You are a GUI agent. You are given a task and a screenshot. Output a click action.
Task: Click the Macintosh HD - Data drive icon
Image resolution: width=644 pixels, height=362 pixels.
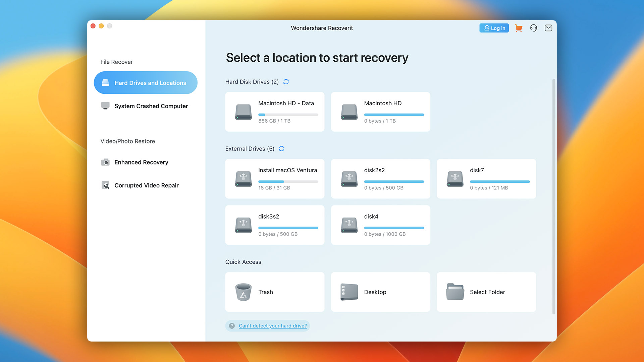[x=244, y=112]
